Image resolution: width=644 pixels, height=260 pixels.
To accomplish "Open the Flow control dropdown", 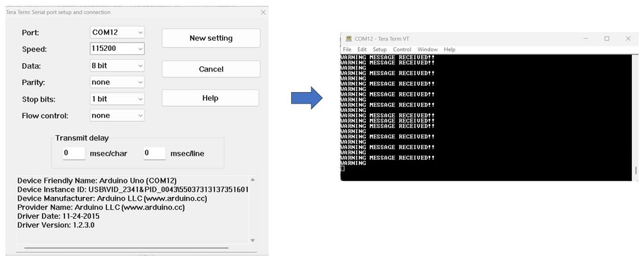I will coord(117,115).
